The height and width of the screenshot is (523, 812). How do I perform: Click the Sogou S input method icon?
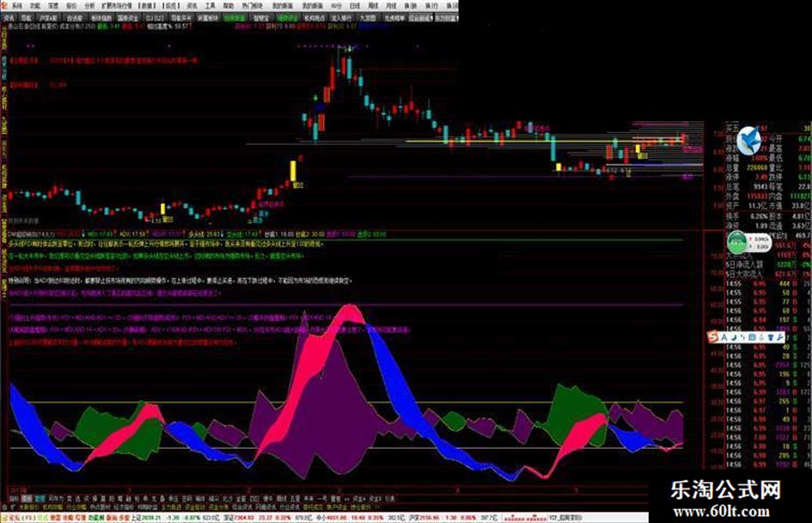(x=714, y=338)
